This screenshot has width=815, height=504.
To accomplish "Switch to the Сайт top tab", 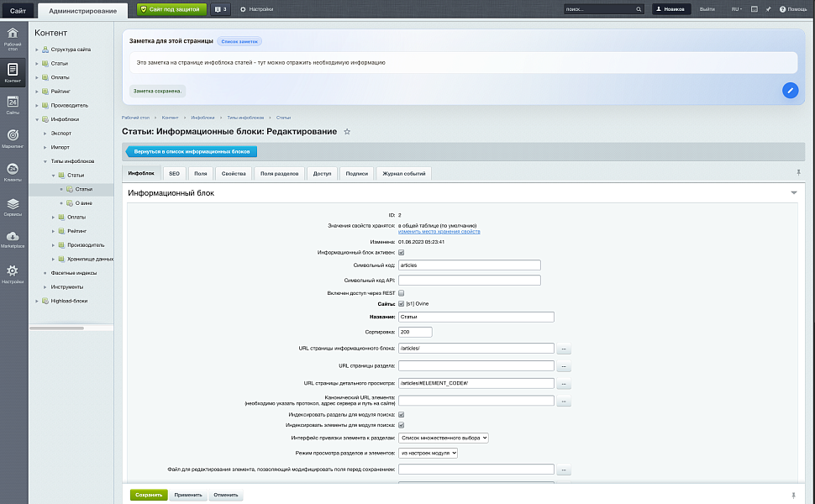I will coord(18,10).
